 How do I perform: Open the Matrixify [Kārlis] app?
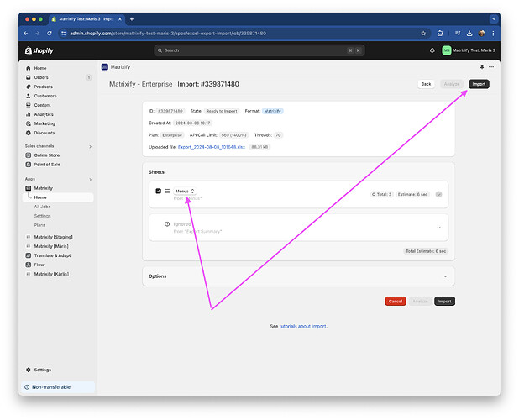(51, 274)
